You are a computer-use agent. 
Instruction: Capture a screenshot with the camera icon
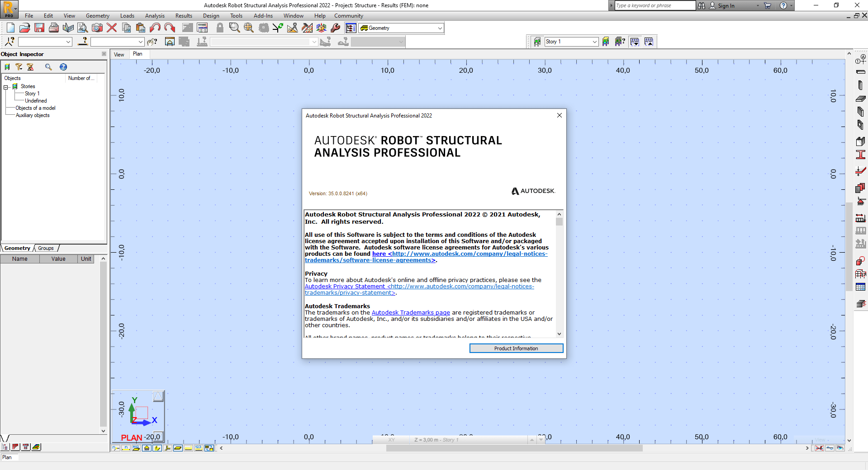[x=97, y=28]
